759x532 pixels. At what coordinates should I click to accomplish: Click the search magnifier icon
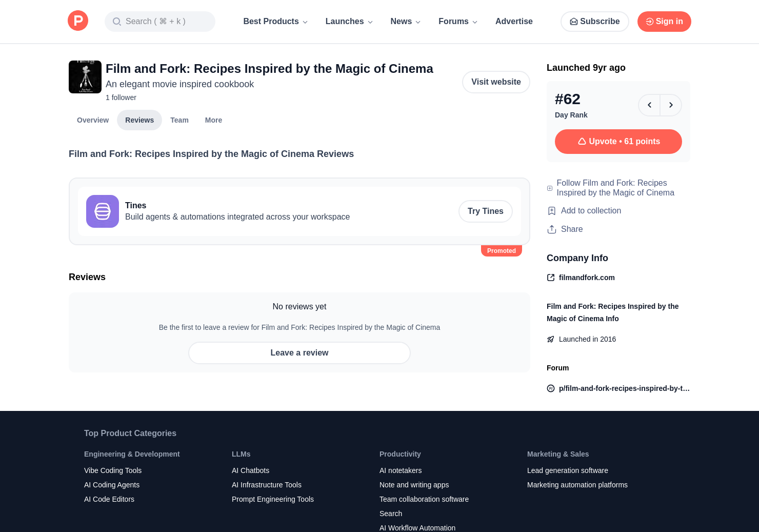[x=117, y=22]
